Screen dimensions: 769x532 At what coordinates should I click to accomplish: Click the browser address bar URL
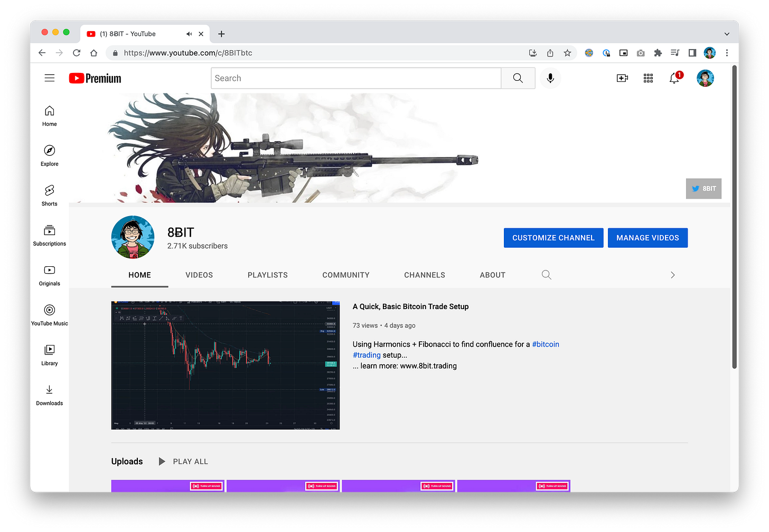tap(188, 53)
